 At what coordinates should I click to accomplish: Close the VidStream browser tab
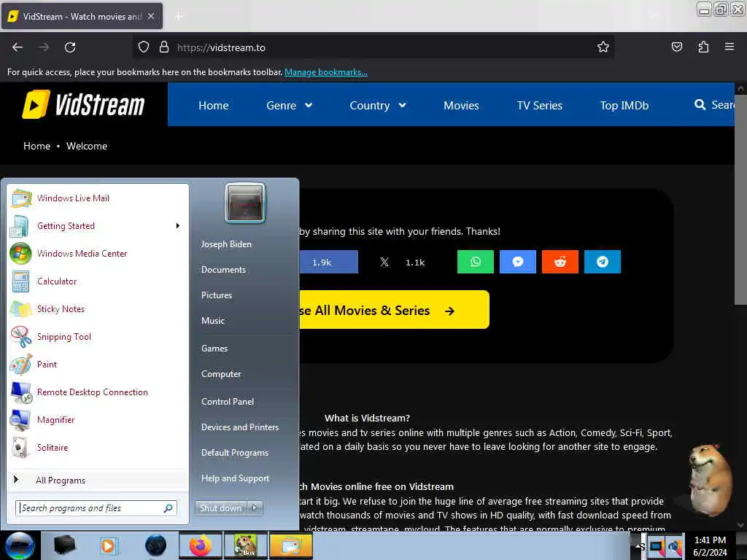pos(150,16)
